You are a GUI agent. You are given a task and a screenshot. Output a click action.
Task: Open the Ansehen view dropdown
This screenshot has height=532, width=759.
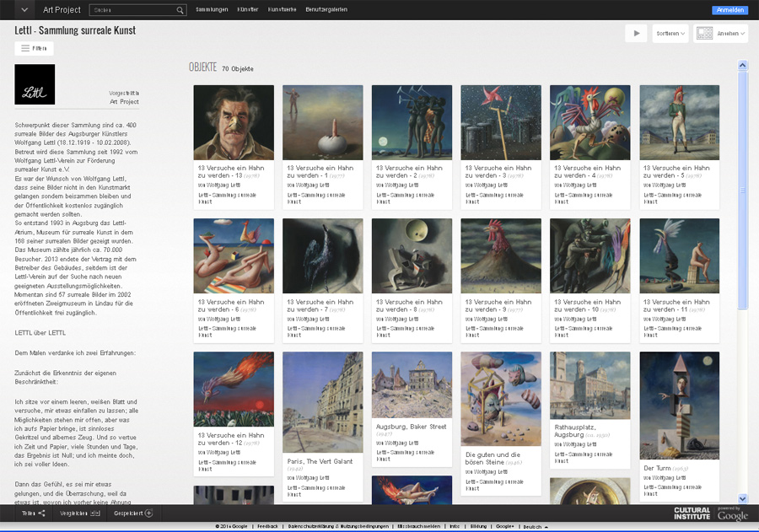pos(721,34)
